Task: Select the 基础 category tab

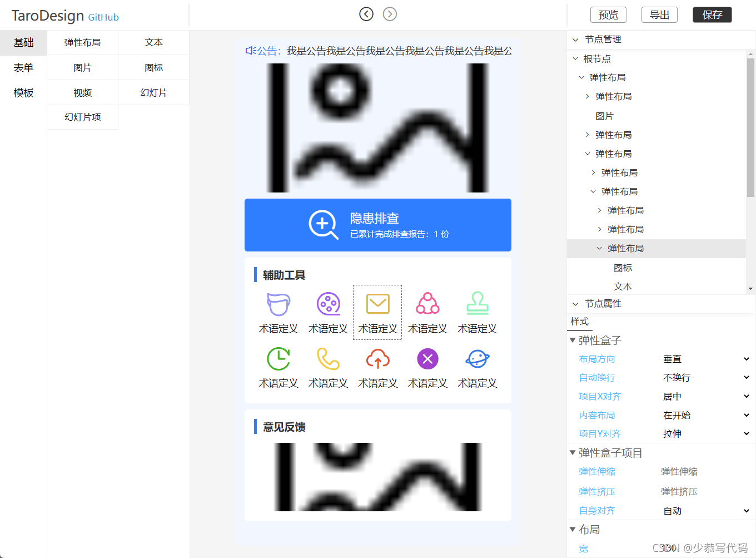Action: coord(23,43)
